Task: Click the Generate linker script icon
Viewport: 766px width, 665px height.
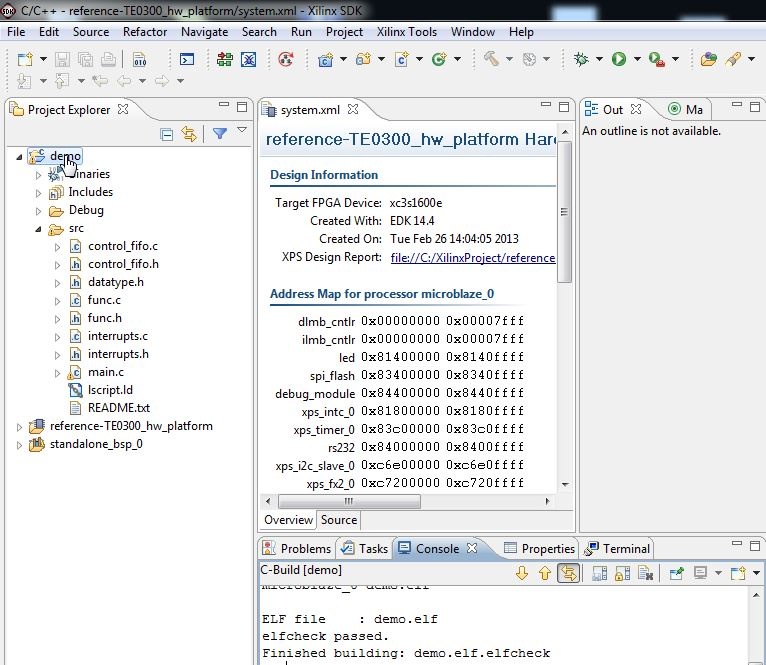Action: (x=140, y=59)
